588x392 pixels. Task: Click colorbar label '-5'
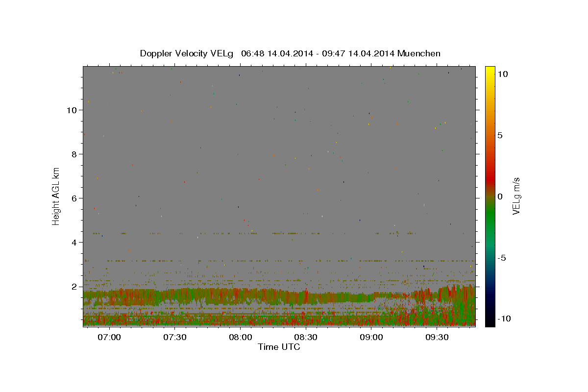(502, 258)
